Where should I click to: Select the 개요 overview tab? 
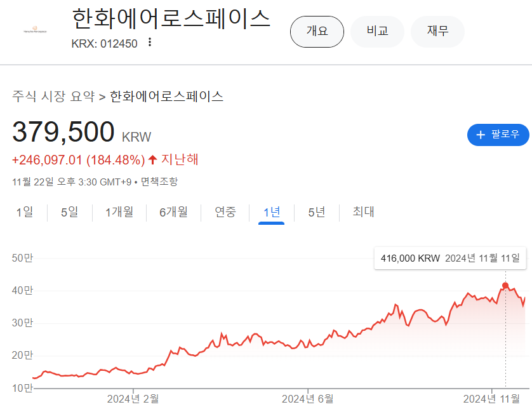[317, 31]
